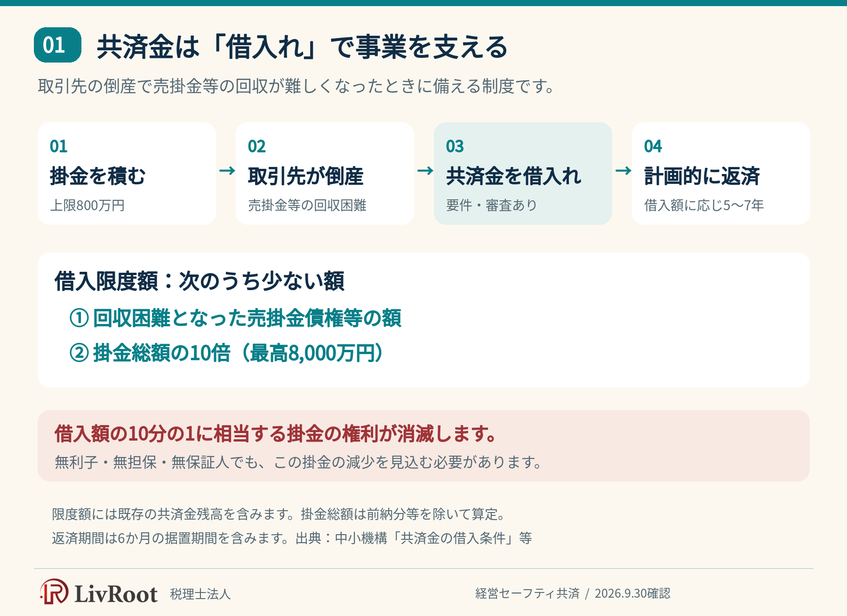This screenshot has width=847, height=616.
Task: Select step card 掛金を積む
Action: coord(127,174)
